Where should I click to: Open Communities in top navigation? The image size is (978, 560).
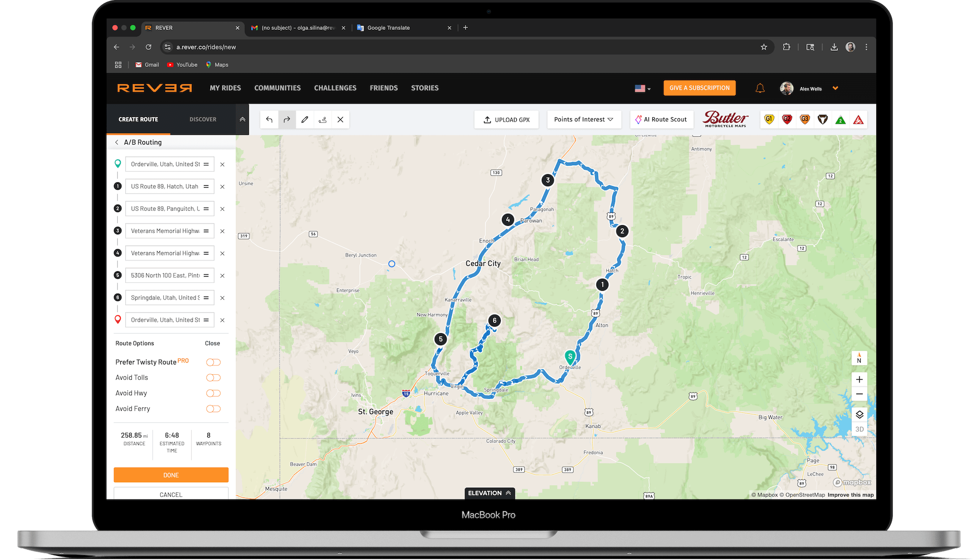(x=277, y=88)
